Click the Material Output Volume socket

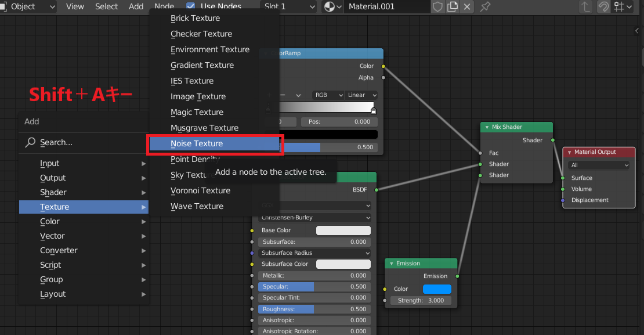tap(563, 189)
